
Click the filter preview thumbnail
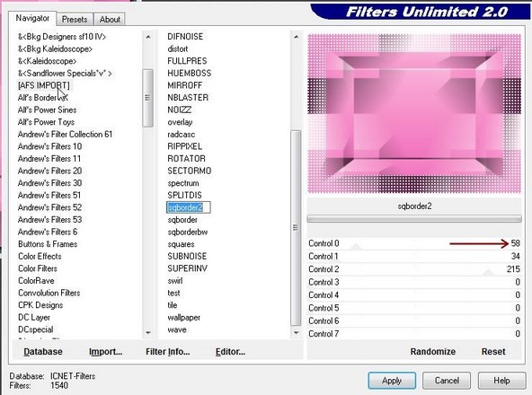click(x=414, y=113)
